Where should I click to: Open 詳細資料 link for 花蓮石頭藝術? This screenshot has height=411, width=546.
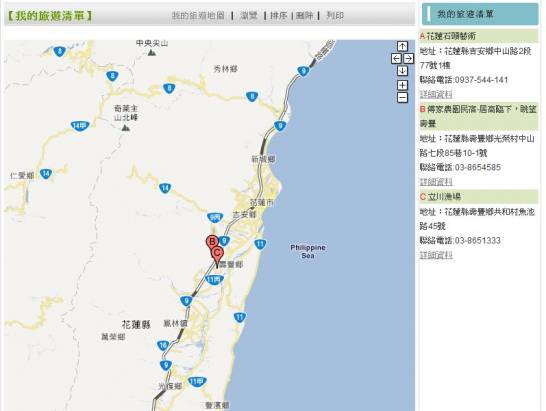436,94
